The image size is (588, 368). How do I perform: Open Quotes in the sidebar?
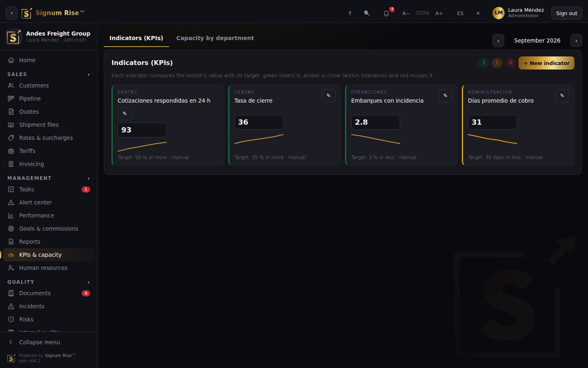click(x=49, y=111)
